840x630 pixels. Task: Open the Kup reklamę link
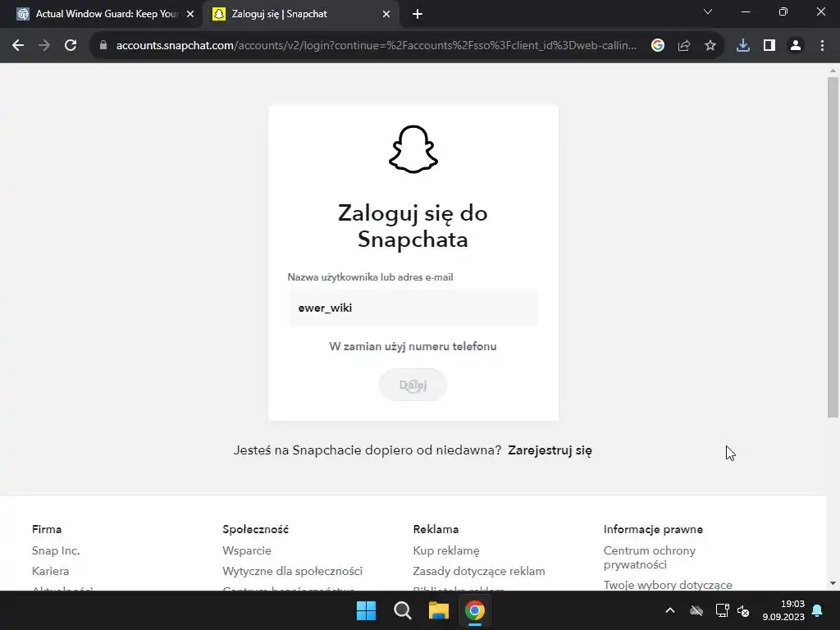pos(446,550)
